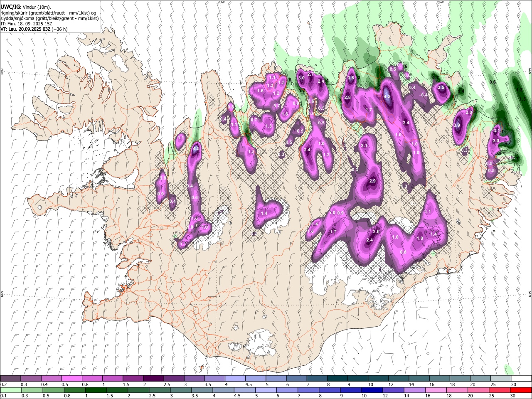Click the UWC/IG title in the header box
This screenshot has height=399, width=532.
tap(10, 7)
